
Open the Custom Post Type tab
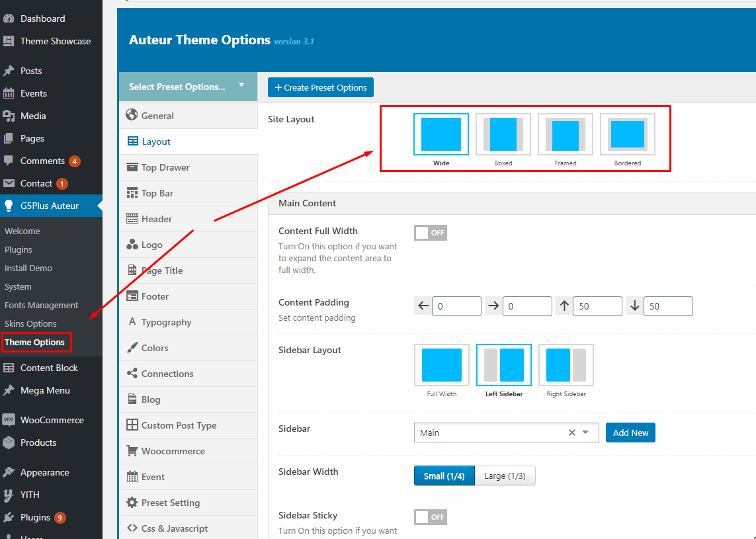188,425
